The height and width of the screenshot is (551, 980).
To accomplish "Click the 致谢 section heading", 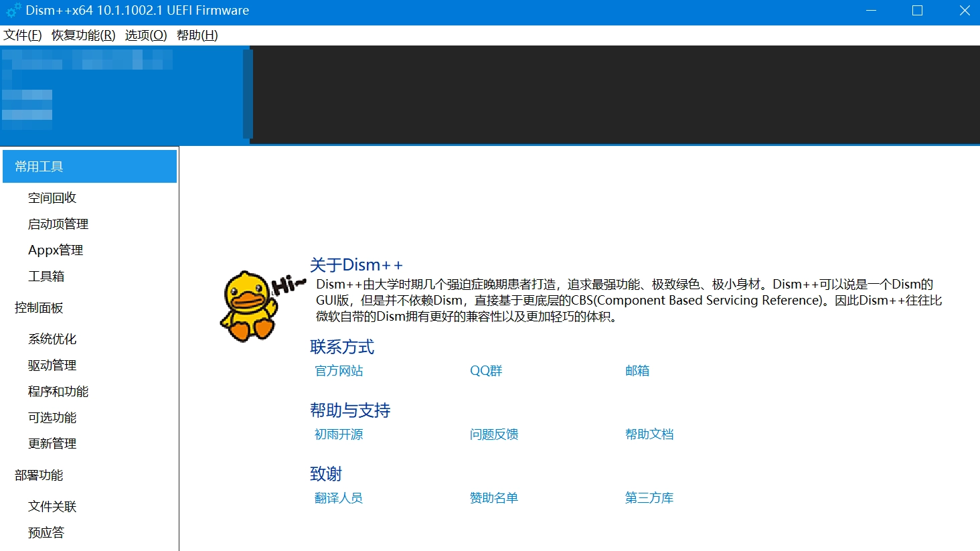I will (x=326, y=474).
